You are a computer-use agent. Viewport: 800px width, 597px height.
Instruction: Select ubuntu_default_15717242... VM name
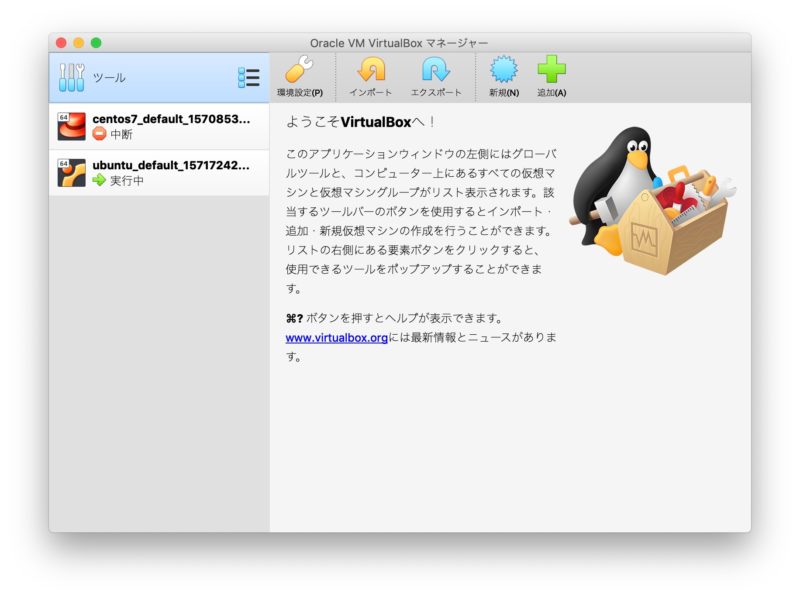coord(171,165)
